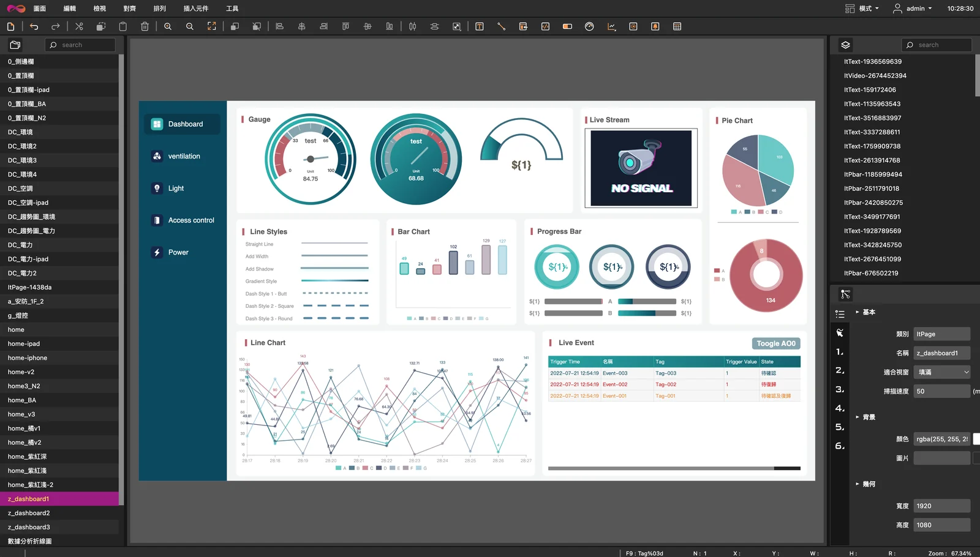Open the 工具 menu
980x557 pixels.
pos(232,9)
